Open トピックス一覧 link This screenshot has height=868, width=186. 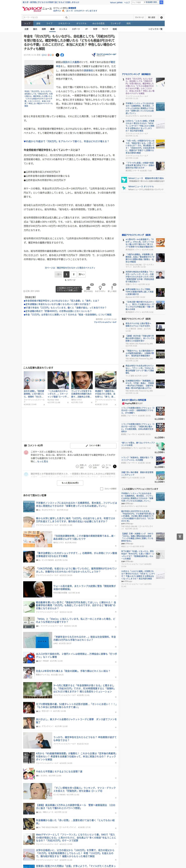[155, 29]
